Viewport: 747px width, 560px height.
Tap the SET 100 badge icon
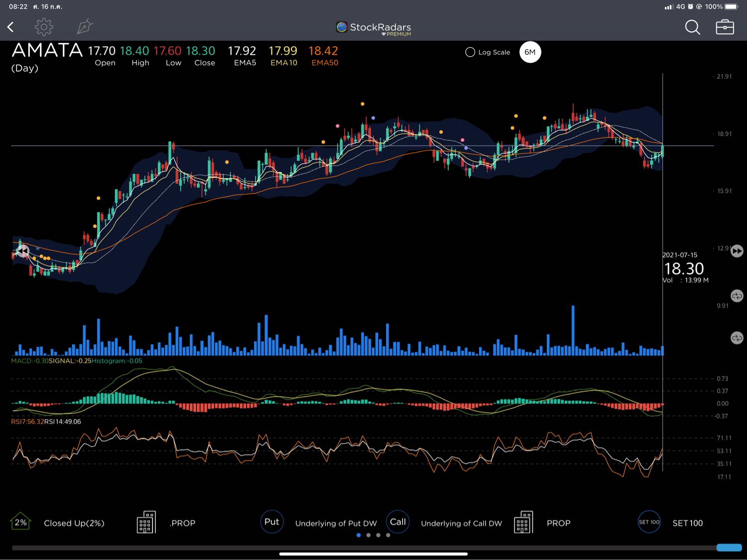point(649,522)
